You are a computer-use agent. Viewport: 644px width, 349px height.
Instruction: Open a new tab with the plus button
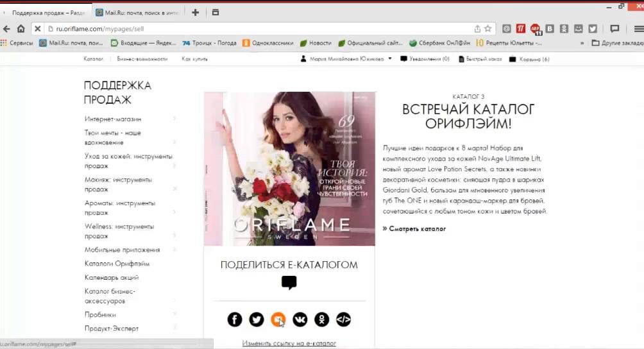point(196,12)
